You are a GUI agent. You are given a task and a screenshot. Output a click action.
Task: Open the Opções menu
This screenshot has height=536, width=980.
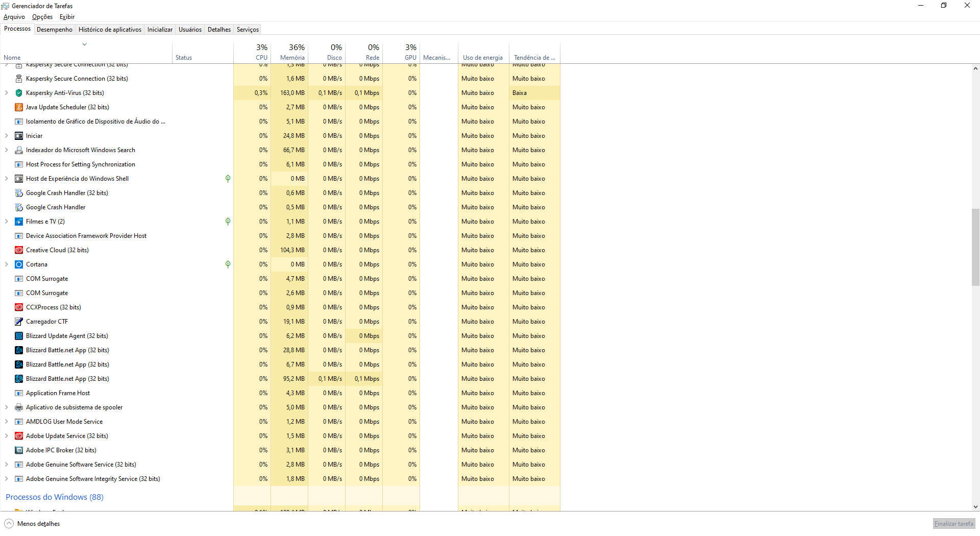click(x=42, y=17)
